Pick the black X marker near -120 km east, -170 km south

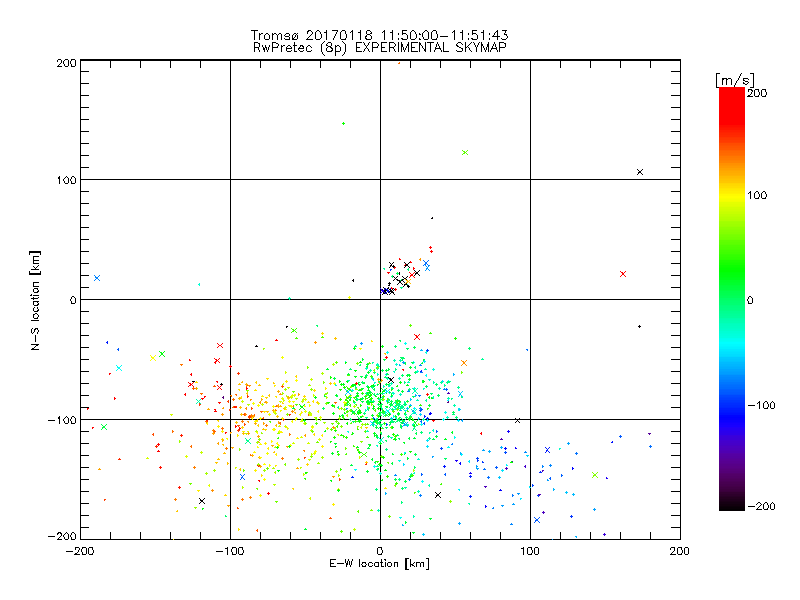click(202, 501)
